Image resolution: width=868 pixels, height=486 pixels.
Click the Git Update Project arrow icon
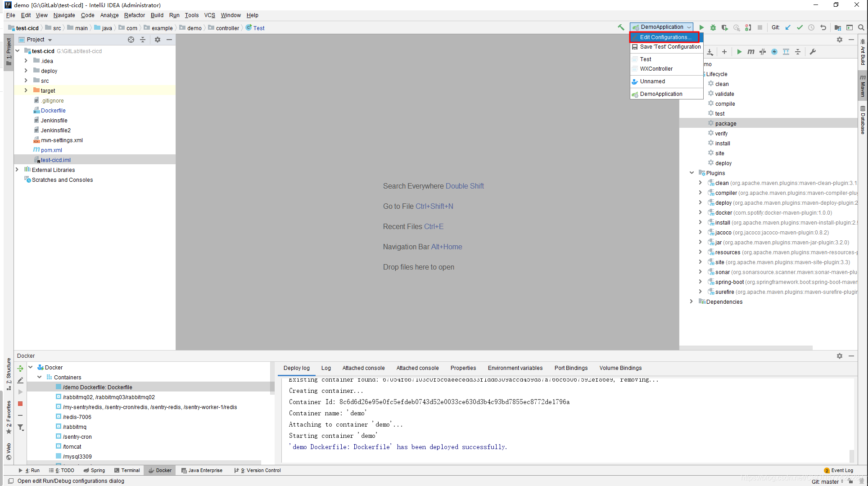[788, 27]
